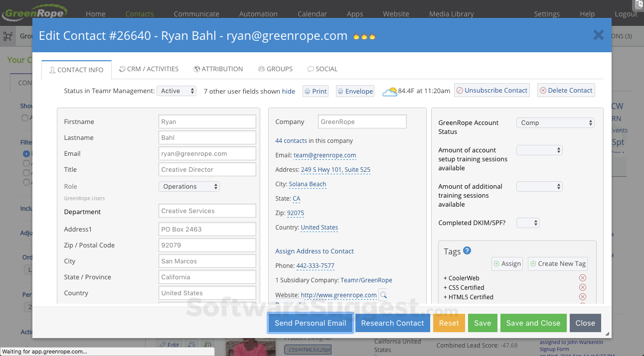Remove the CoolerWeb tag with the red X

point(582,278)
